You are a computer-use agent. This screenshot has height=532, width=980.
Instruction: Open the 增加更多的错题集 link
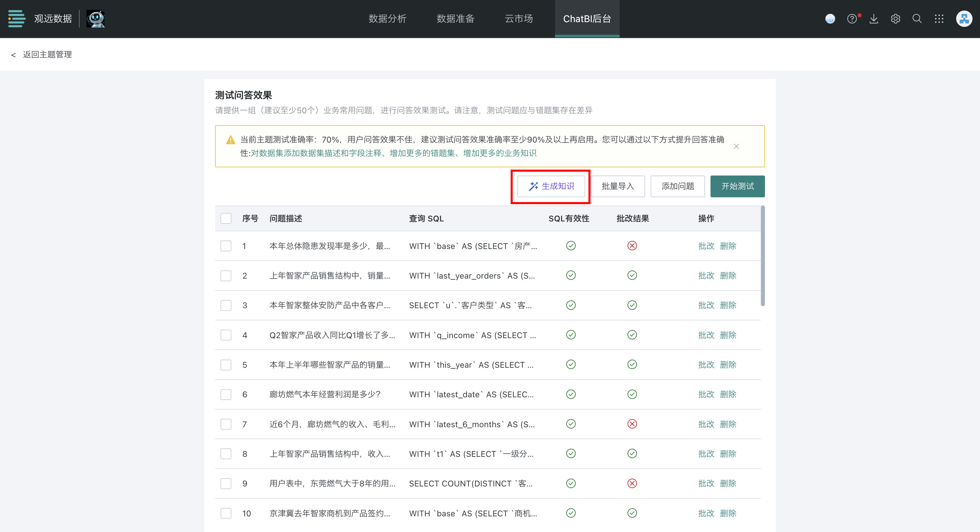422,153
